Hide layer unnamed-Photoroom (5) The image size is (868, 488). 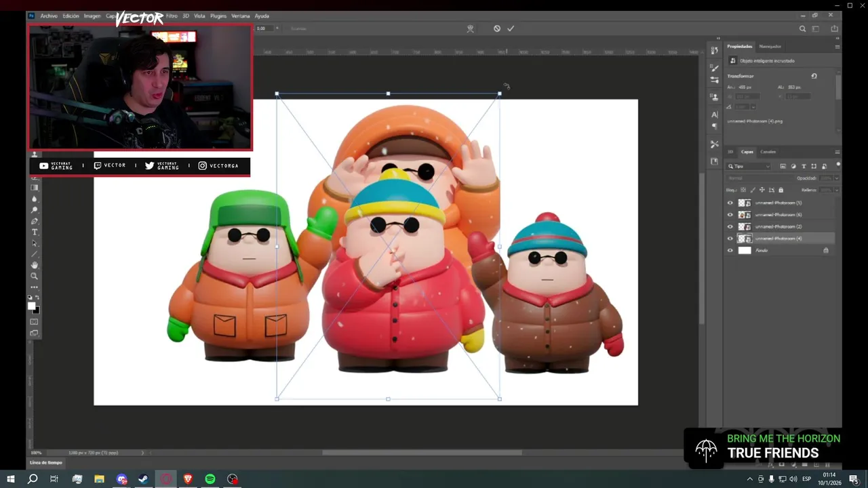coord(730,203)
